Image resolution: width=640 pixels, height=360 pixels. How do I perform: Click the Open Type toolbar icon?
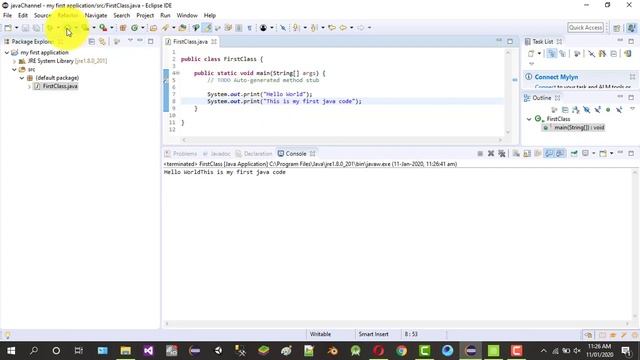coord(153,28)
